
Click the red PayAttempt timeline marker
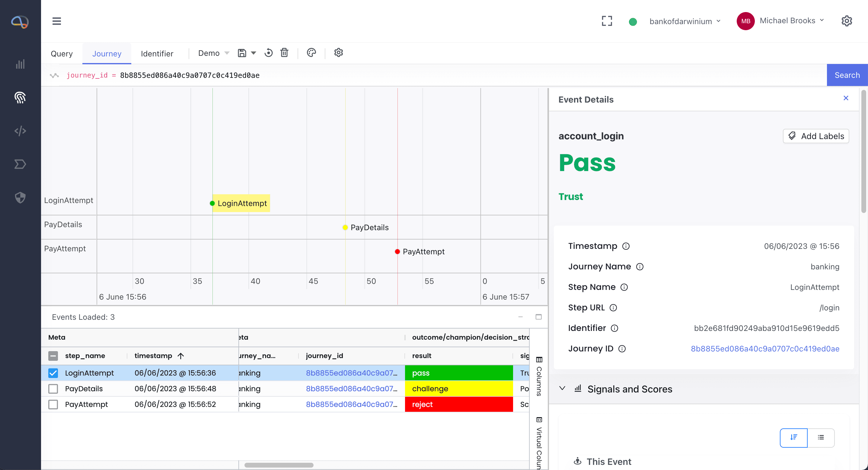[x=397, y=252]
